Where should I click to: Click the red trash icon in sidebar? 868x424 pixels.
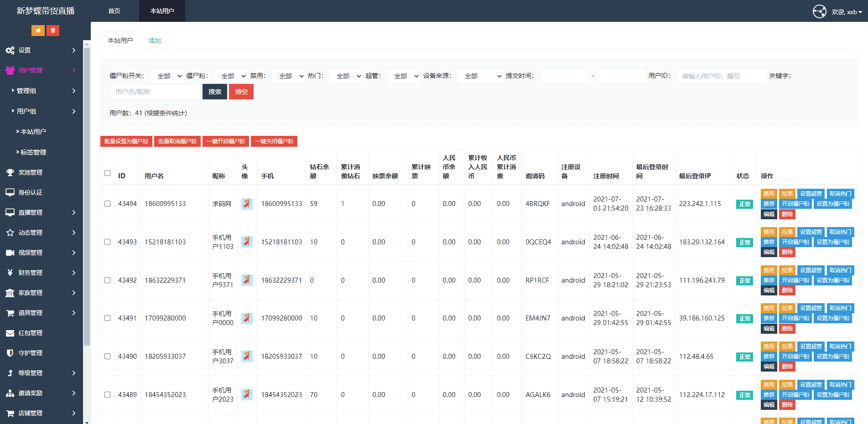pyautogui.click(x=53, y=31)
